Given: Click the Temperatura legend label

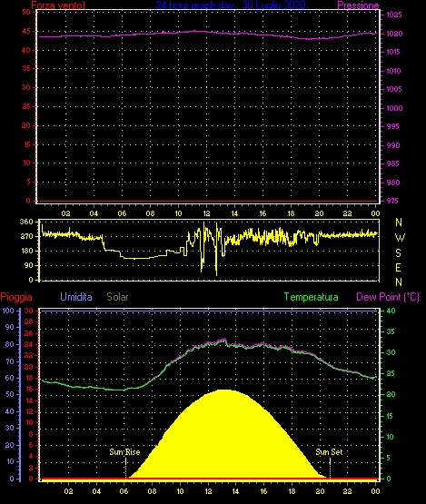Looking at the screenshot, I should (311, 297).
